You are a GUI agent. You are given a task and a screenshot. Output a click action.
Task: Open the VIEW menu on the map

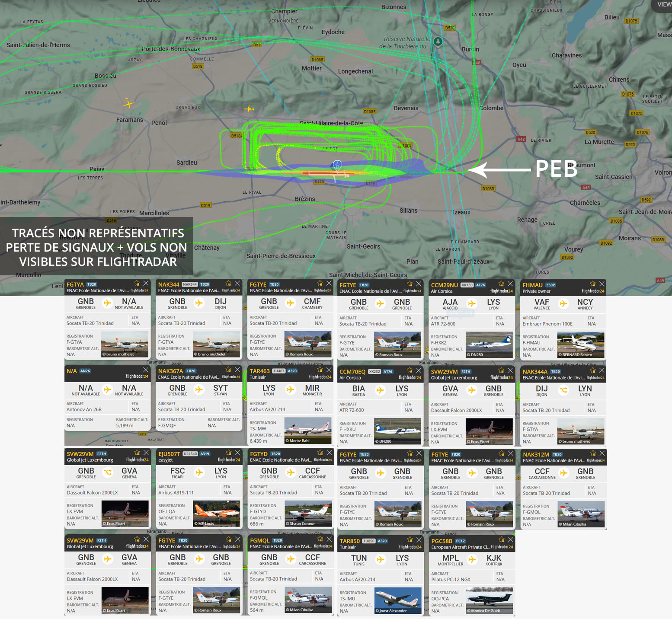pos(663,5)
